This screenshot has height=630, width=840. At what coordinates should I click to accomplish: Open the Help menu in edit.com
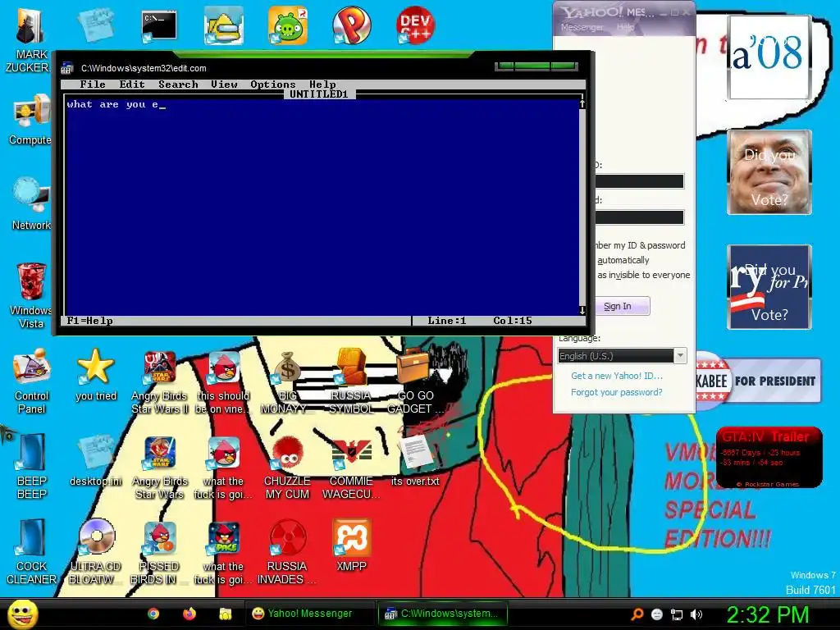pos(322,84)
